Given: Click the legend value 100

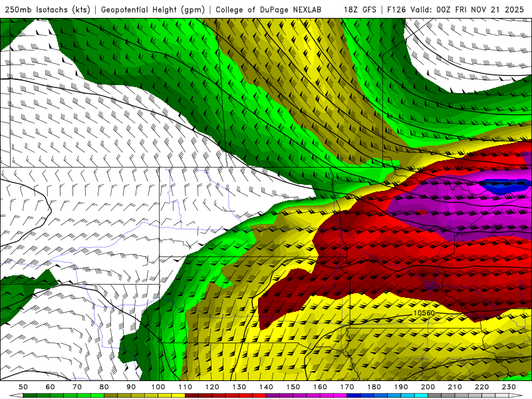Looking at the screenshot, I should click(x=158, y=387).
